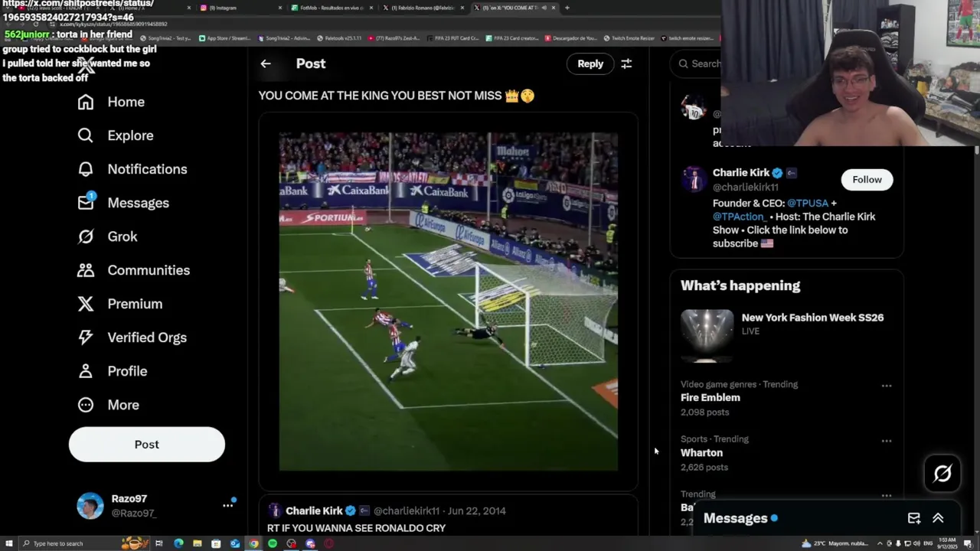Open FIFA 23 FUT Card bookmark
Image resolution: width=980 pixels, height=551 pixels.
(x=455, y=38)
